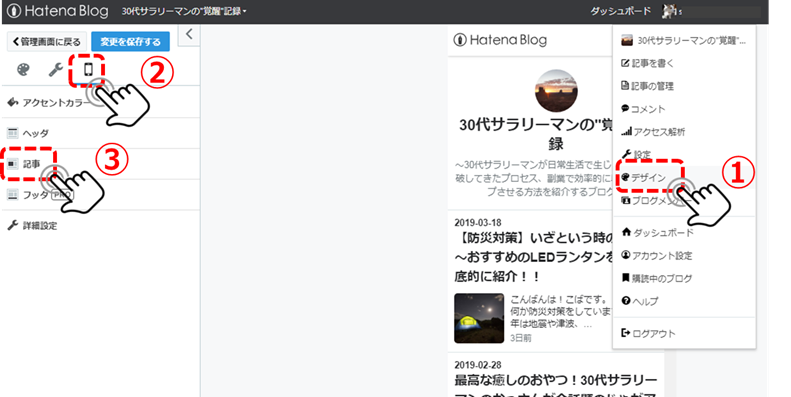Expand the ヘッダ section
791x397 pixels.
coord(101,133)
